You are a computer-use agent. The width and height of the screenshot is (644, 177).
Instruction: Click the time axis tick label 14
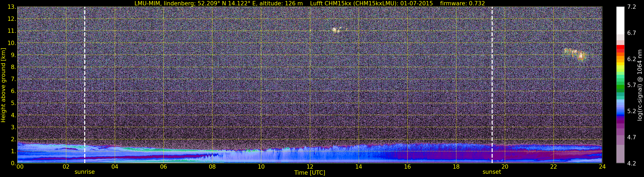coord(358,167)
